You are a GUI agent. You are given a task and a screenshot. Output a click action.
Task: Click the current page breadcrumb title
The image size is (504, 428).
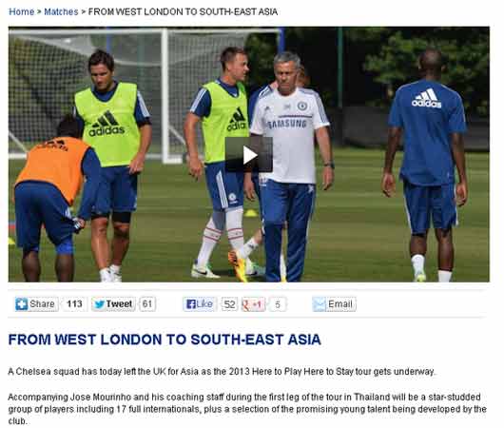[183, 12]
